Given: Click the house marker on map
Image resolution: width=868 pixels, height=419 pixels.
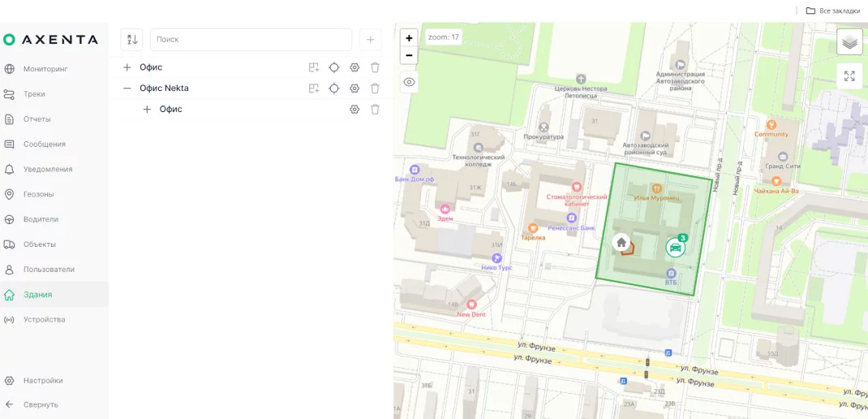Looking at the screenshot, I should pos(621,242).
